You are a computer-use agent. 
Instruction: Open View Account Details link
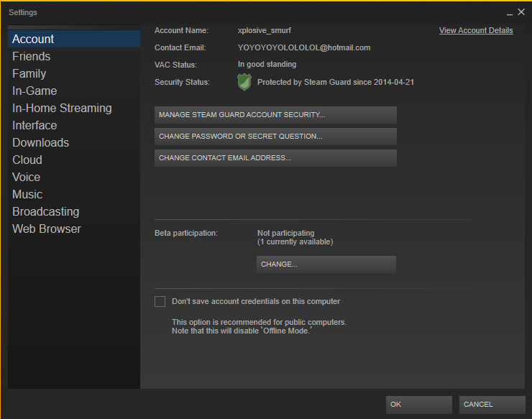click(x=476, y=30)
